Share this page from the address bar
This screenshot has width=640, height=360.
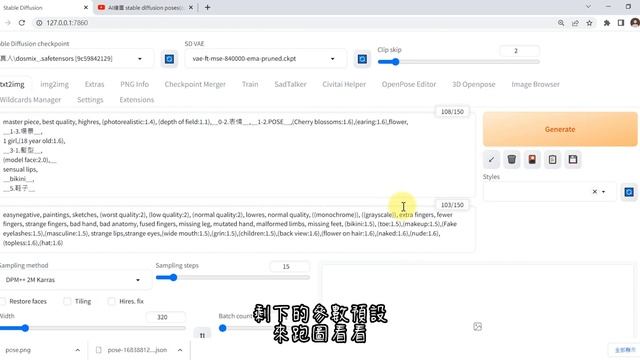pyautogui.click(x=575, y=23)
